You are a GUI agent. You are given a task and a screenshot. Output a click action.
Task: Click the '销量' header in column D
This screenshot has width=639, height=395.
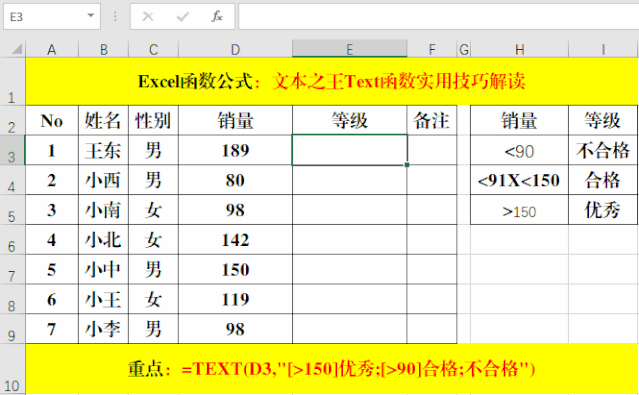[x=236, y=121]
